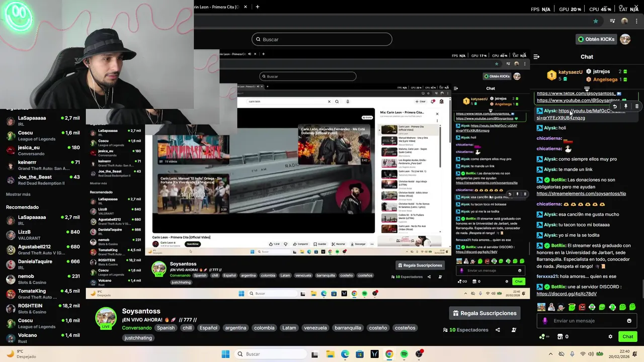Open Google Chrome from the taskbar
The image size is (644, 362).
(389, 354)
